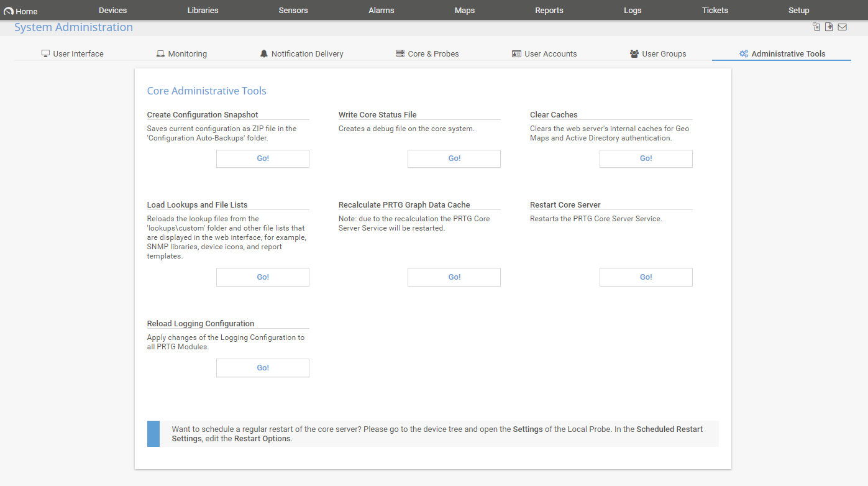Open the Tickets menu
Viewport: 868px width, 486px height.
tap(715, 10)
